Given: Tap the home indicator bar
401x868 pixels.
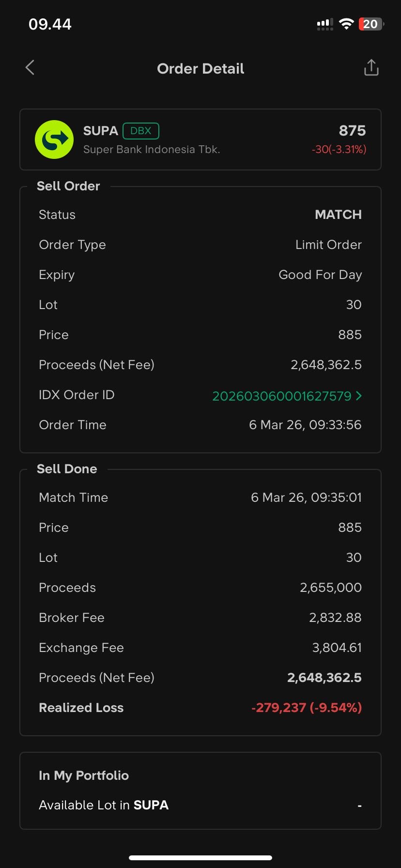Looking at the screenshot, I should (200, 858).
